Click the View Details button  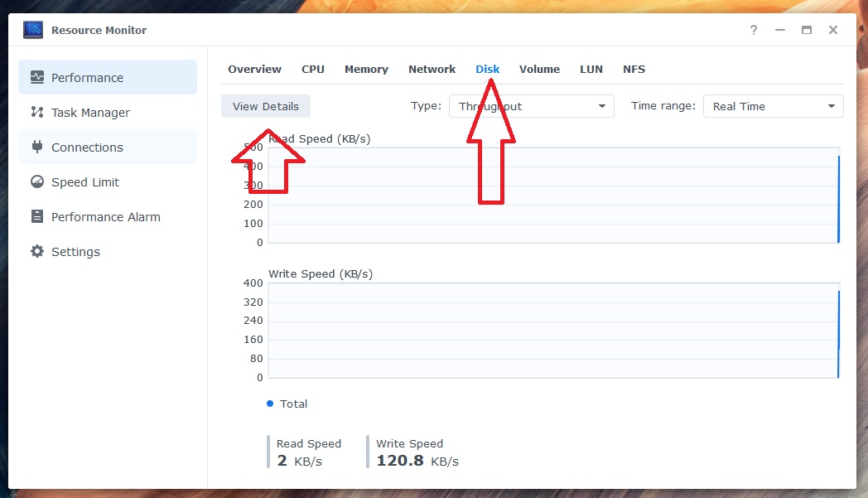click(x=265, y=106)
